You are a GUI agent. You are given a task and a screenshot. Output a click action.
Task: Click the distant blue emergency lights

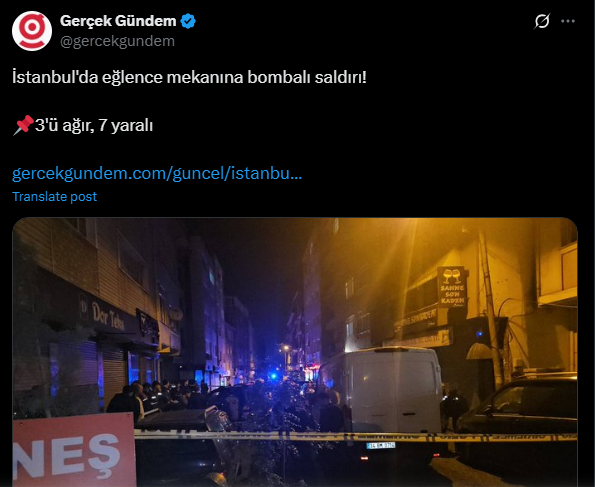pos(274,376)
